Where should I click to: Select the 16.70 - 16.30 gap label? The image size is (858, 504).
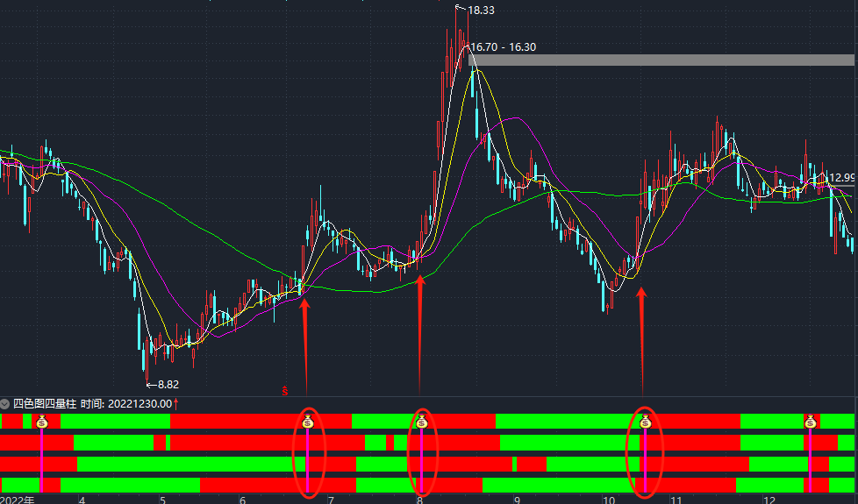click(503, 47)
